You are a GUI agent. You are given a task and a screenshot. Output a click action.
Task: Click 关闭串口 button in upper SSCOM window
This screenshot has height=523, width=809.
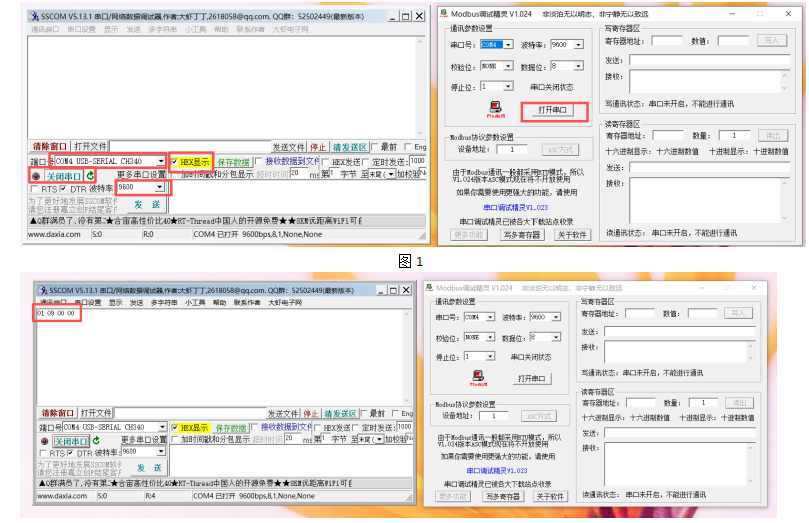click(x=64, y=176)
